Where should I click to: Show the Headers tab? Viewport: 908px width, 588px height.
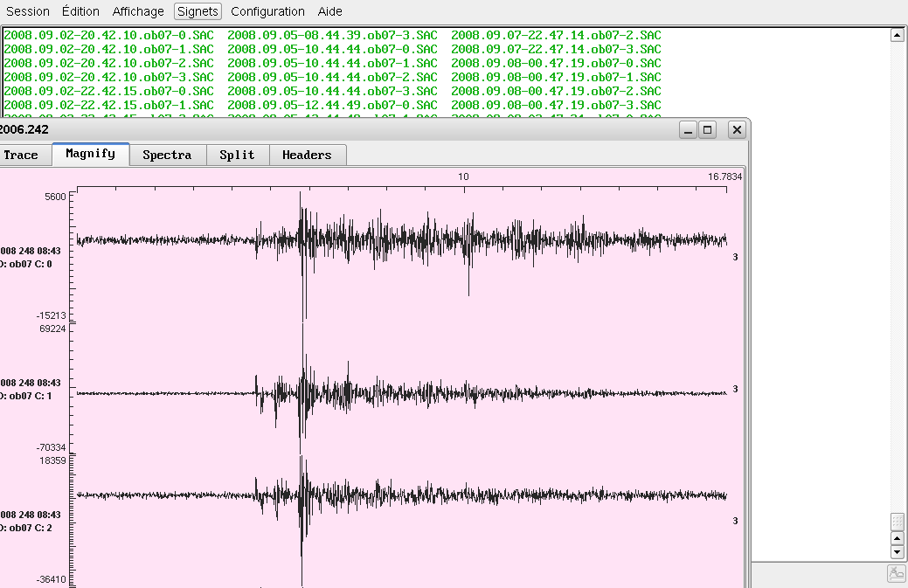click(x=307, y=155)
